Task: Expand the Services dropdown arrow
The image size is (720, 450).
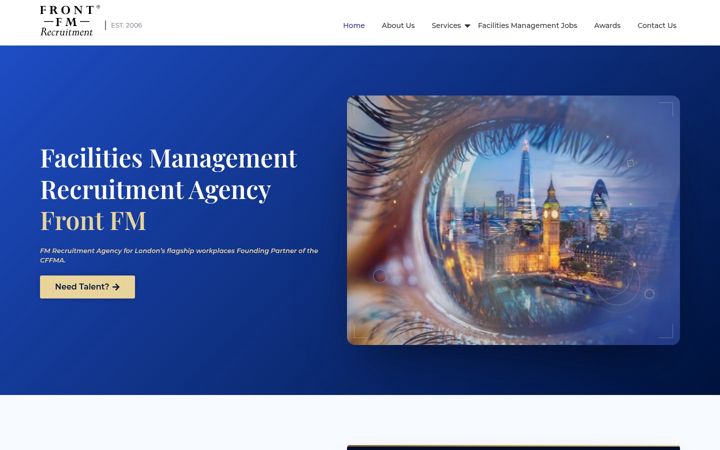Action: pyautogui.click(x=467, y=26)
